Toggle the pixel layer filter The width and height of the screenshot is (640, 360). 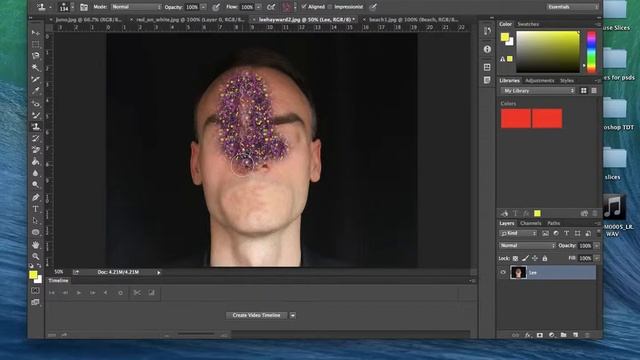pos(546,233)
